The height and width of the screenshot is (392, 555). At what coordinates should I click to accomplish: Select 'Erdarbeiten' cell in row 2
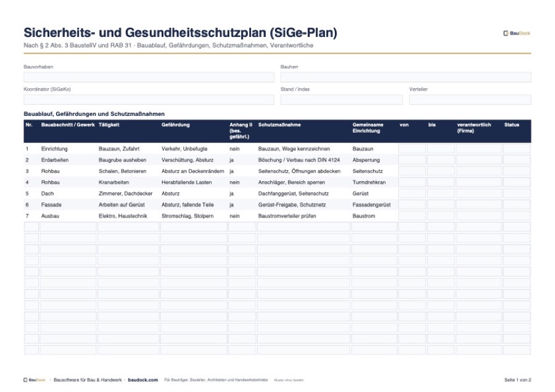tap(54, 160)
